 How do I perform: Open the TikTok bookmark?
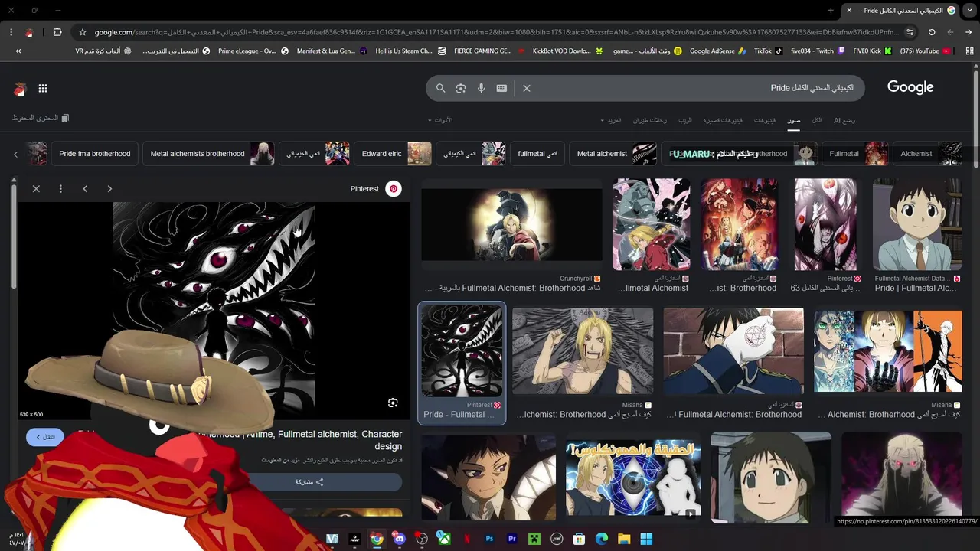coord(768,51)
